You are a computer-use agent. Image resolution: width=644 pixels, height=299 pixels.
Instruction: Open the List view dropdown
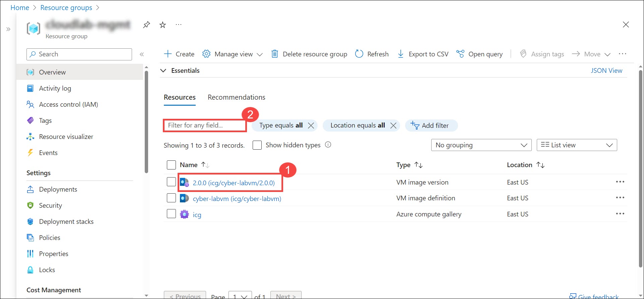[x=577, y=145]
